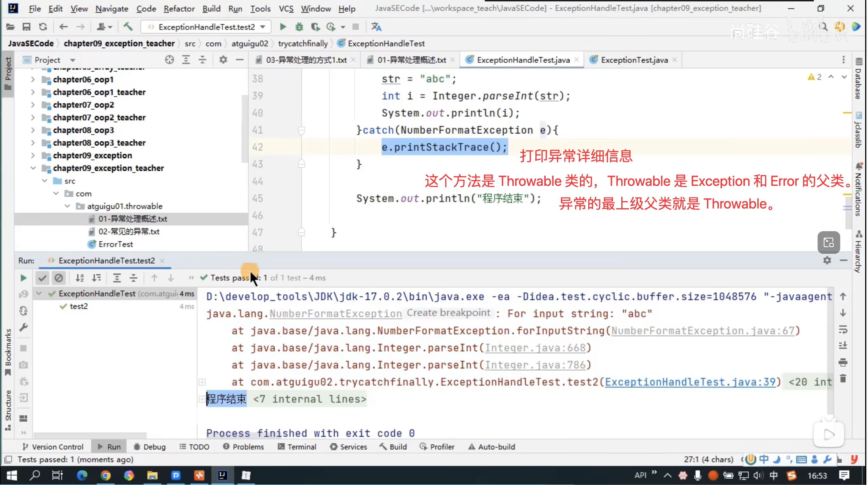This screenshot has width=868, height=485.
Task: Click the green Run button in toolbar
Action: 283,27
